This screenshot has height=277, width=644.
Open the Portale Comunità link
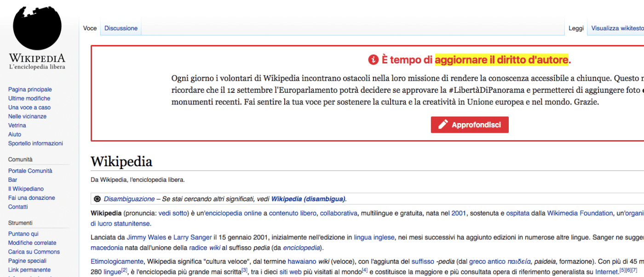tap(30, 171)
